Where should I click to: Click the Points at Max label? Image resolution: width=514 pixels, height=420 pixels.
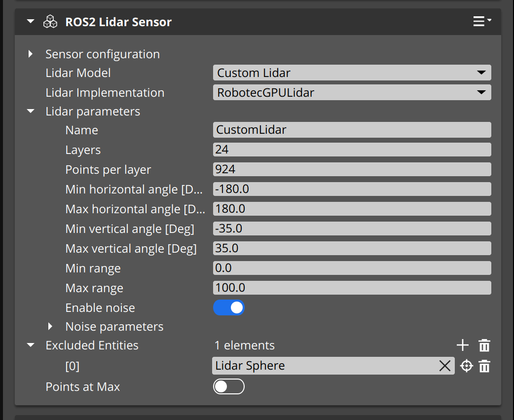(x=82, y=387)
